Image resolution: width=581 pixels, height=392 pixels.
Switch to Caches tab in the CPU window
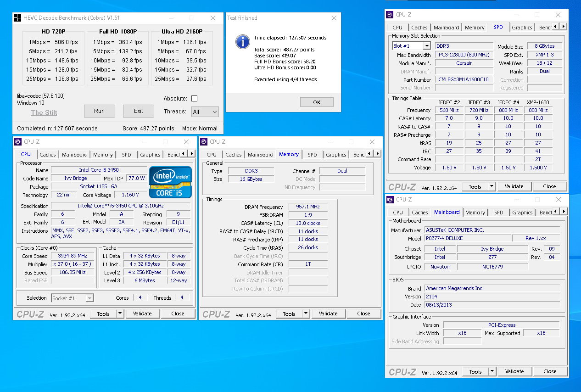point(48,155)
